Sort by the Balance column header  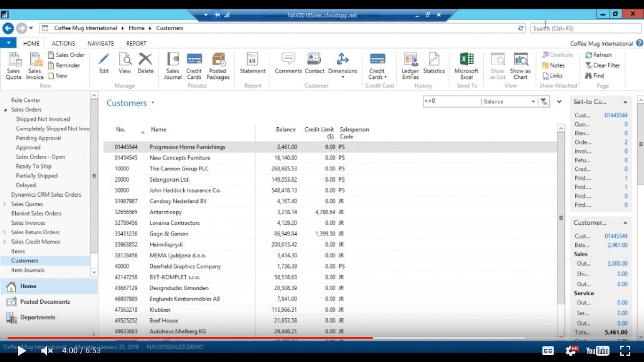coord(285,129)
